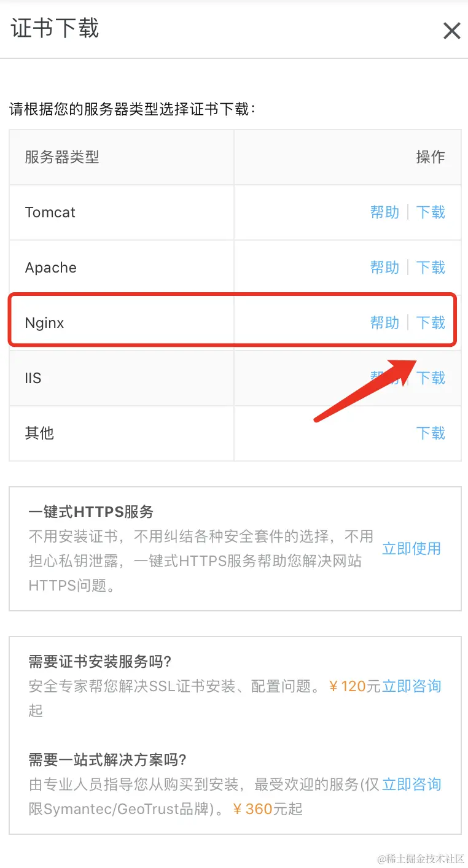Click 下载 in the 其他 row
This screenshot has height=868, width=468.
click(431, 433)
